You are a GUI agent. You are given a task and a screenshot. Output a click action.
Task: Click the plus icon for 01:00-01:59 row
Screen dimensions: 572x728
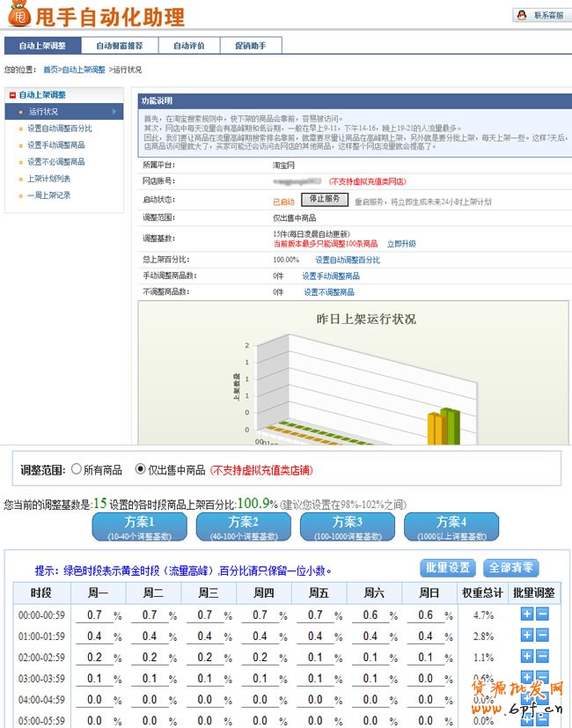pyautogui.click(x=527, y=636)
